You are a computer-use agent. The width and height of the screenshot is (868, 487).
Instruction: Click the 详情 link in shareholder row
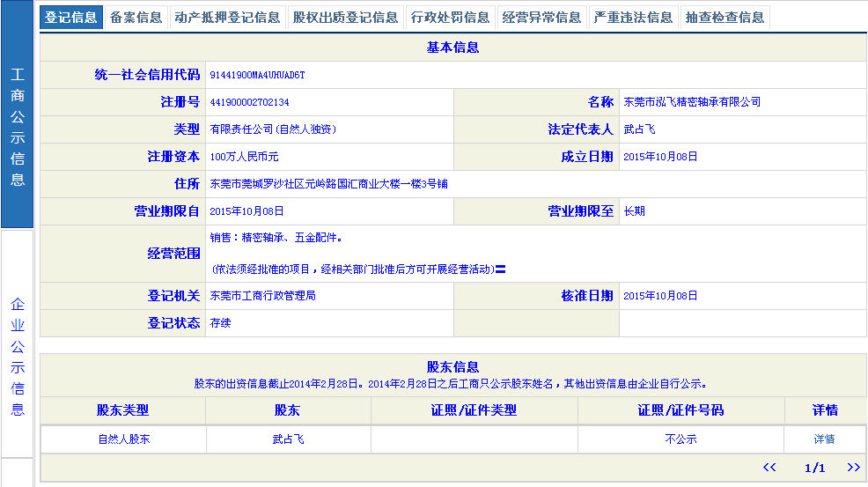click(x=824, y=439)
